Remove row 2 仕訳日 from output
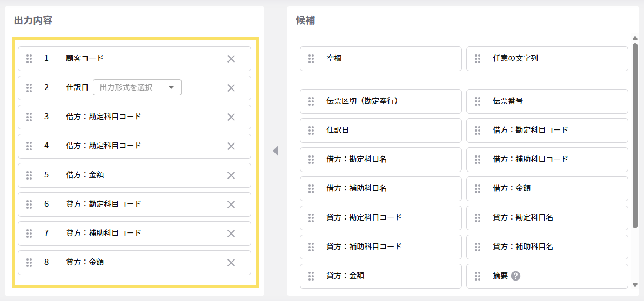This screenshot has height=301, width=644. 231,88
